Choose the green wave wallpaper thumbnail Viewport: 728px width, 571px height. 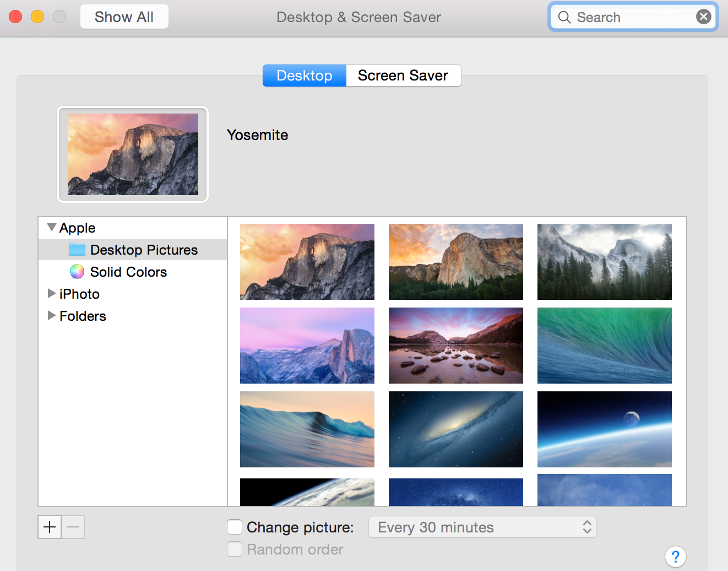pos(604,346)
